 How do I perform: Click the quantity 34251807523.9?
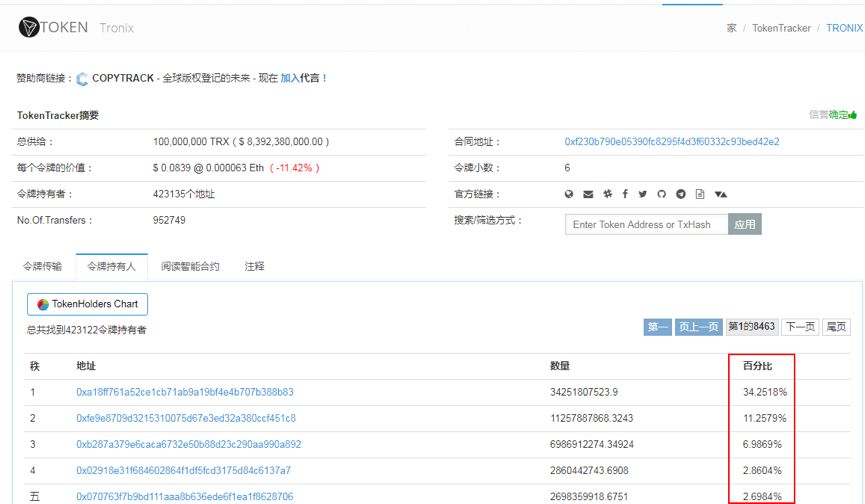coord(584,392)
